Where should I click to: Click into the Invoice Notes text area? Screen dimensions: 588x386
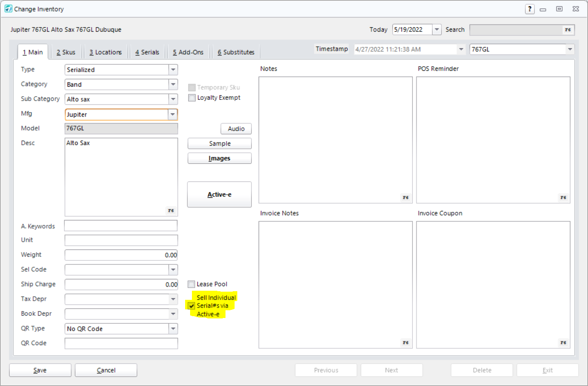(x=335, y=285)
